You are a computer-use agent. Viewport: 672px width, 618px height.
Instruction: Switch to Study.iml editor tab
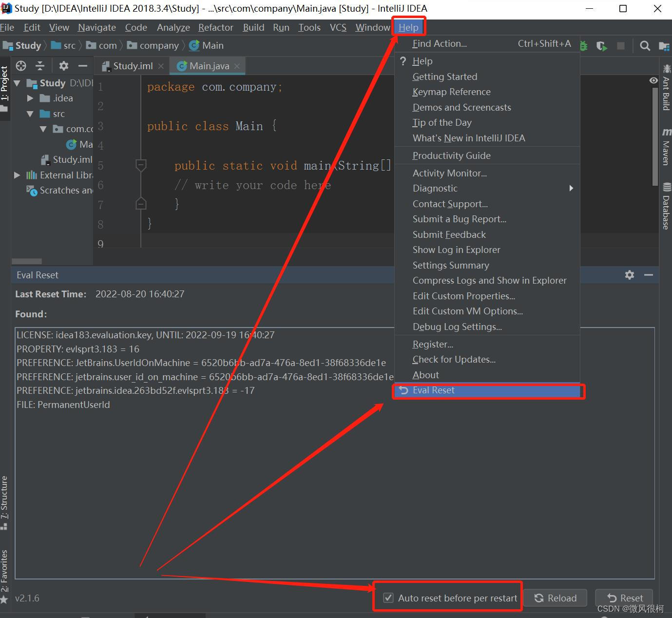tap(133, 66)
